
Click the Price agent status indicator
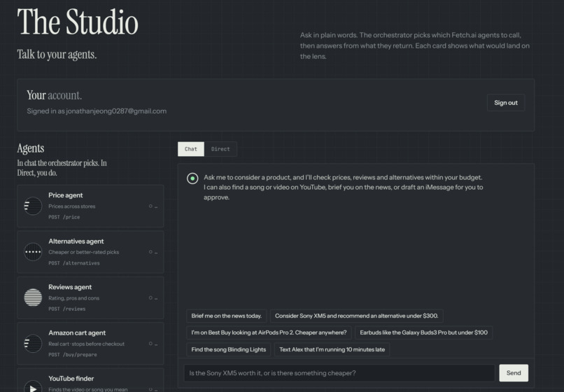(x=153, y=206)
